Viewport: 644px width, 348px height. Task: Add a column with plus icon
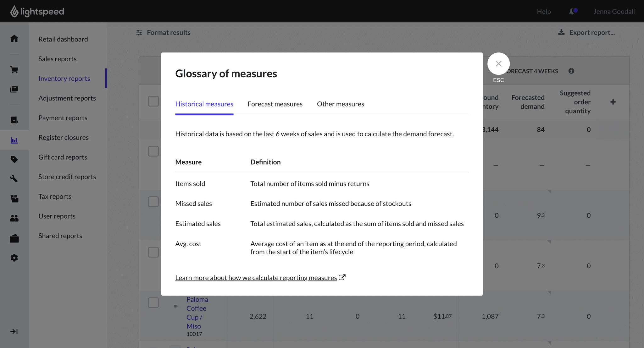[x=613, y=102]
